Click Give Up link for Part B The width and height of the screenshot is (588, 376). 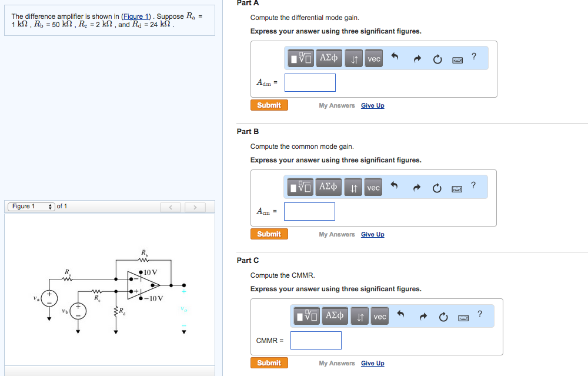[x=372, y=234]
